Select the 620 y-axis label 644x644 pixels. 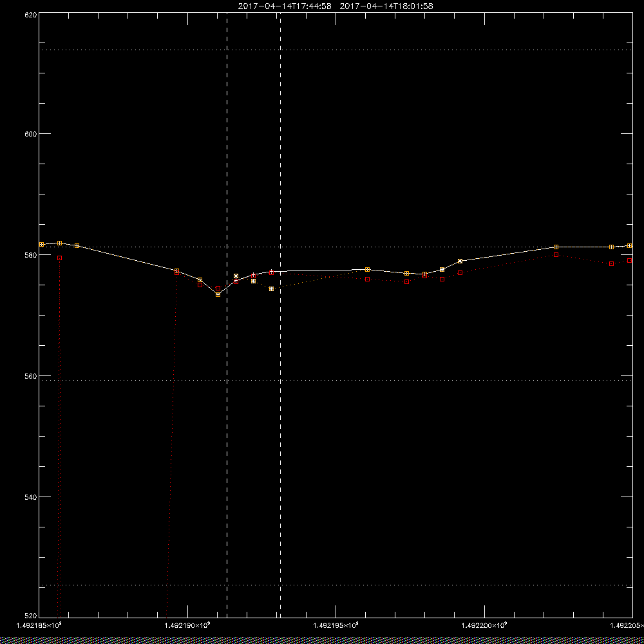tap(31, 14)
